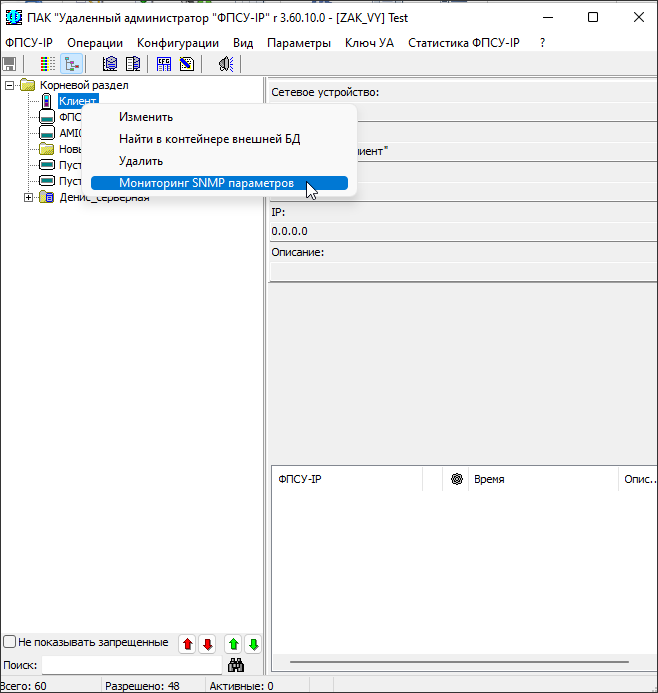Click the green up arrow button
The image size is (658, 693).
point(233,644)
